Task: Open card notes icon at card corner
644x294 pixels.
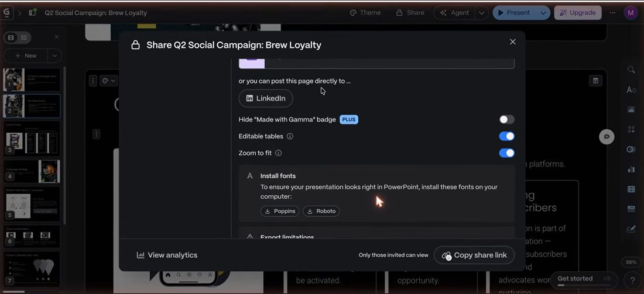Action: [x=595, y=81]
